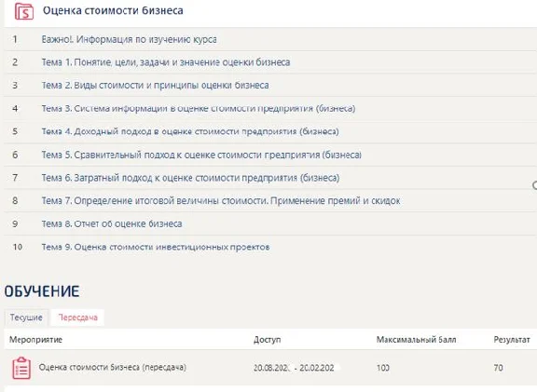The width and height of the screenshot is (537, 392).
Task: Click the clipboard icon for the retake test
Action: pos(21,368)
